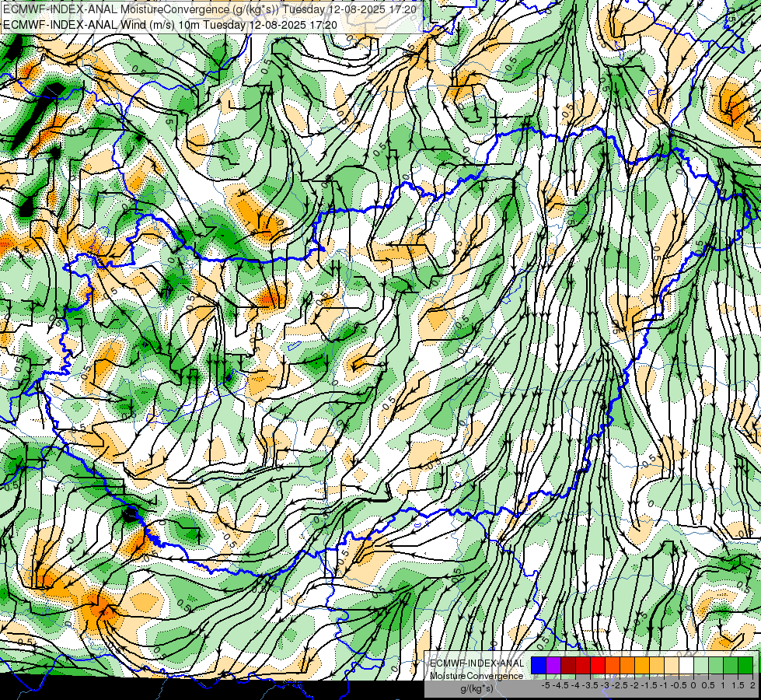Viewport: 761px width, 700px height.
Task: Click the legend's MoistureConvergence label
Action: (476, 676)
